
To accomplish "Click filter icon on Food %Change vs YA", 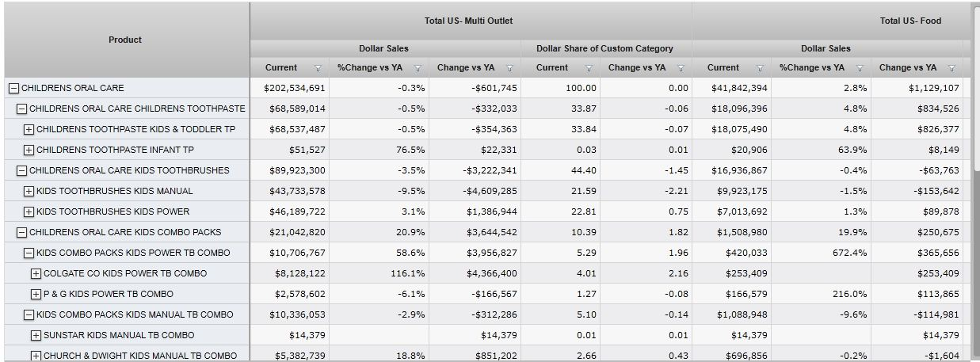I will (x=860, y=68).
